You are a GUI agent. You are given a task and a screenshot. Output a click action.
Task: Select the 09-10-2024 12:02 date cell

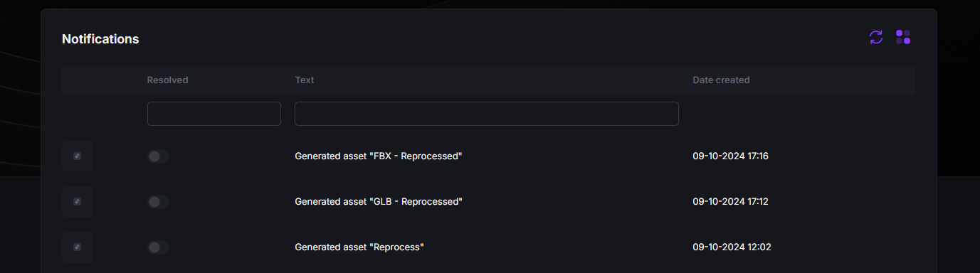(732, 247)
